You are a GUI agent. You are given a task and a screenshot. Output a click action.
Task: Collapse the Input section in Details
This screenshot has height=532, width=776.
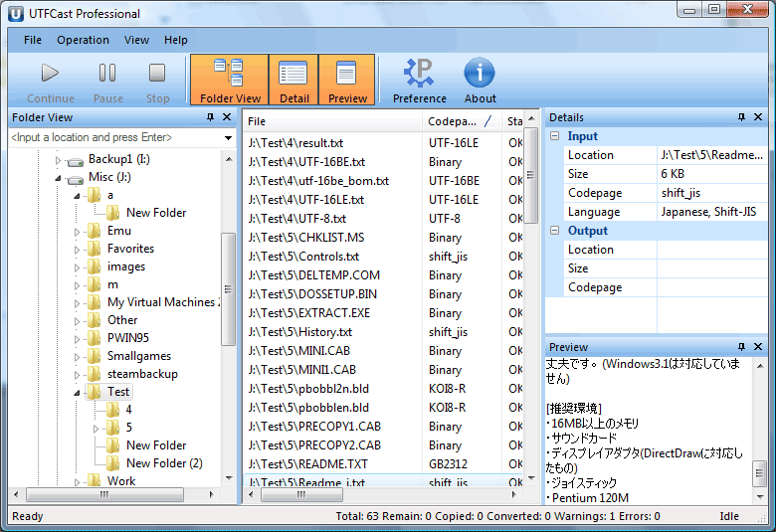coord(555,136)
